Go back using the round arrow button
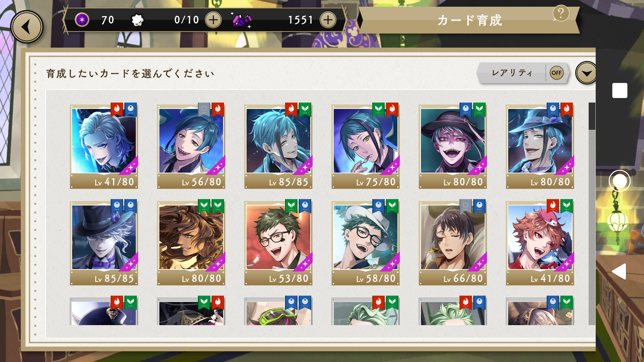The height and width of the screenshot is (362, 644). pyautogui.click(x=27, y=27)
